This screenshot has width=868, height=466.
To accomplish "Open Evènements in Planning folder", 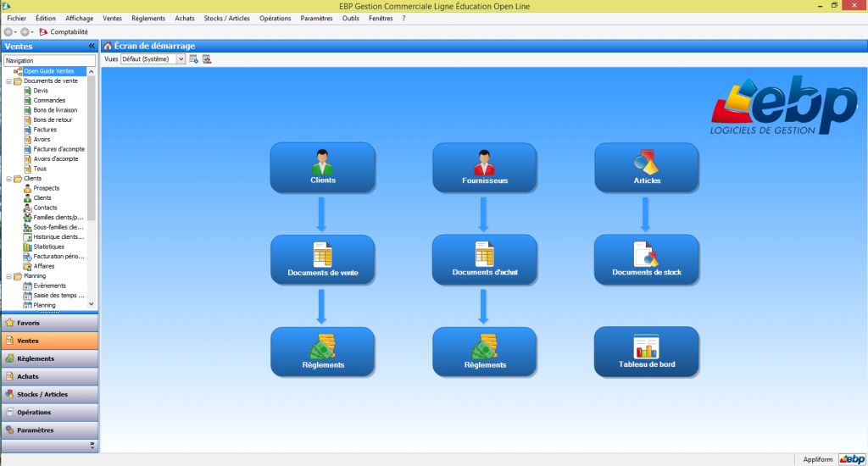I will (x=49, y=286).
